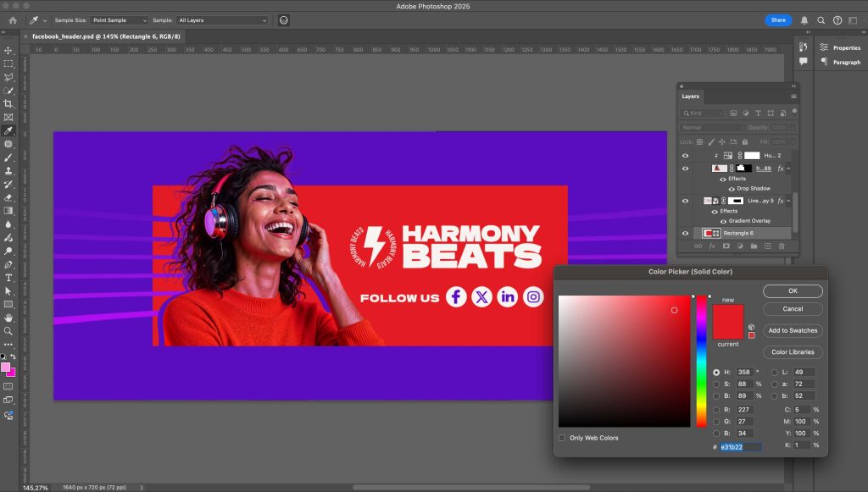Select the Zoom tool in toolbar
868x492 pixels.
pos(8,331)
